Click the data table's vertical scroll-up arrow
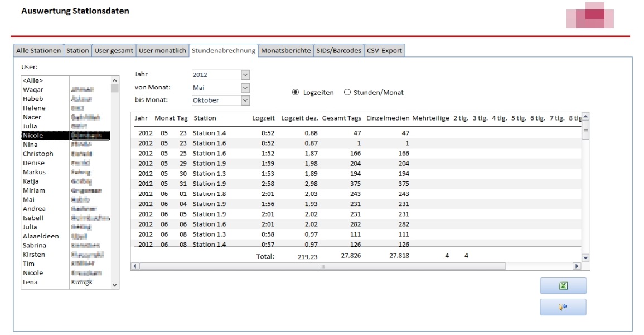644x335 pixels. tap(585, 117)
